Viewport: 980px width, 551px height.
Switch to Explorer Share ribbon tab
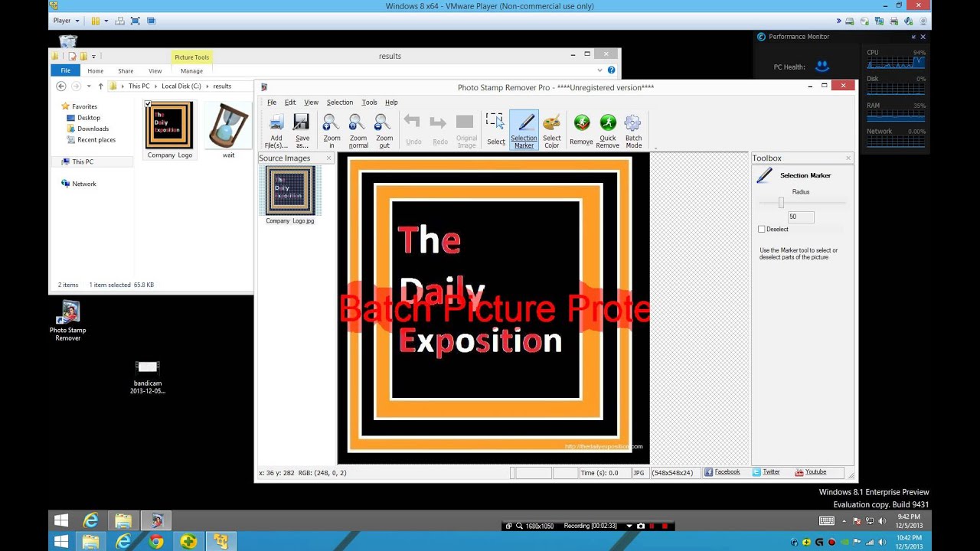(x=126, y=70)
